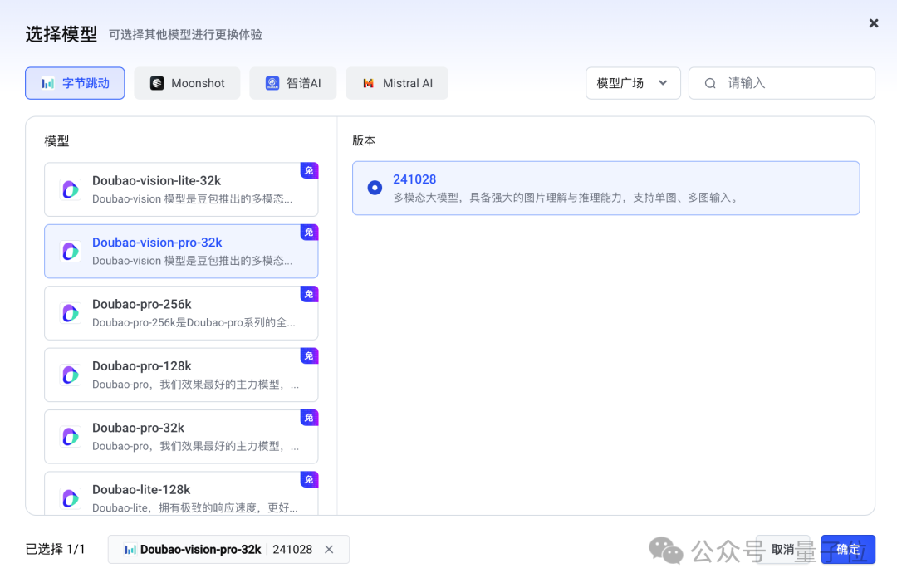897x588 pixels.
Task: Switch to the 智谱AI provider tab
Action: tap(293, 84)
